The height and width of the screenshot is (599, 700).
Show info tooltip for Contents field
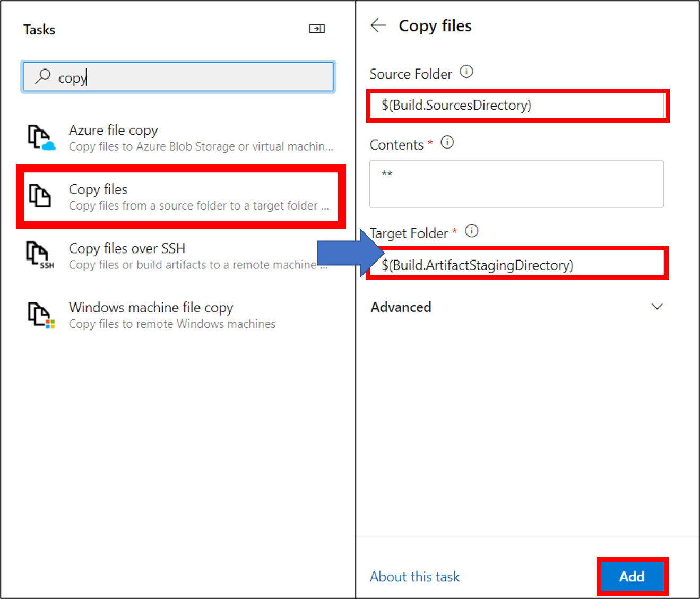[447, 143]
